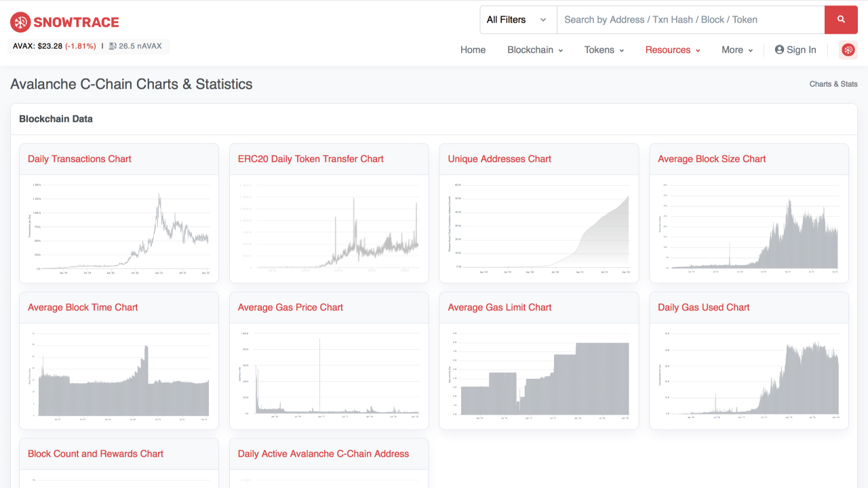This screenshot has width=868, height=488.
Task: Expand the Resources menu
Action: tap(673, 49)
